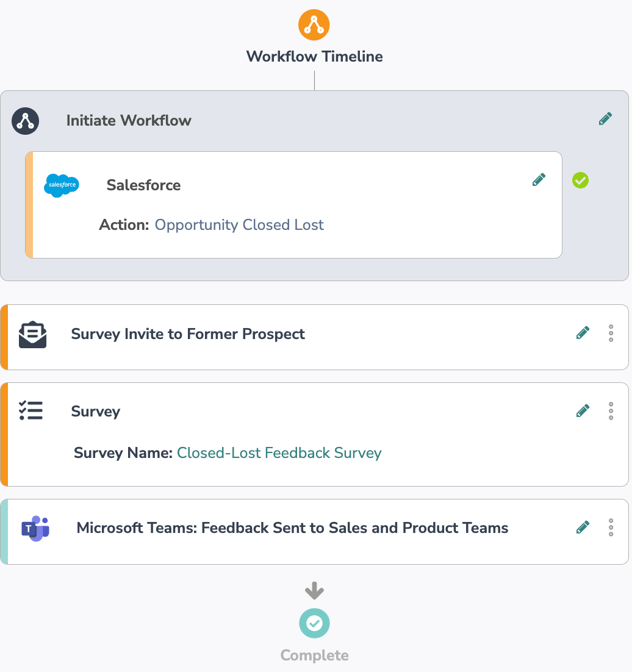The height and width of the screenshot is (672, 632).
Task: Open the three-dot menu for Microsoft Teams step
Action: (x=611, y=527)
